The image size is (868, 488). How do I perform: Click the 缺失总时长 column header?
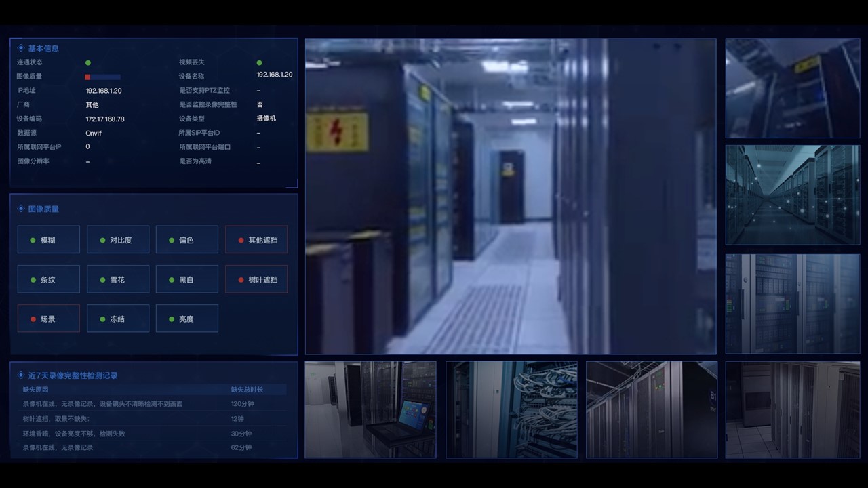247,390
